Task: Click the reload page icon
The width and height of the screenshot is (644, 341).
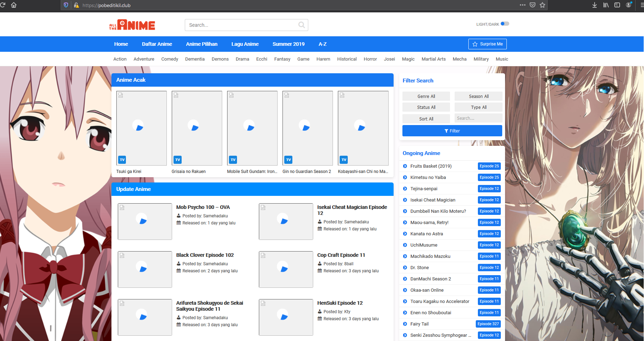Action: coord(3,5)
